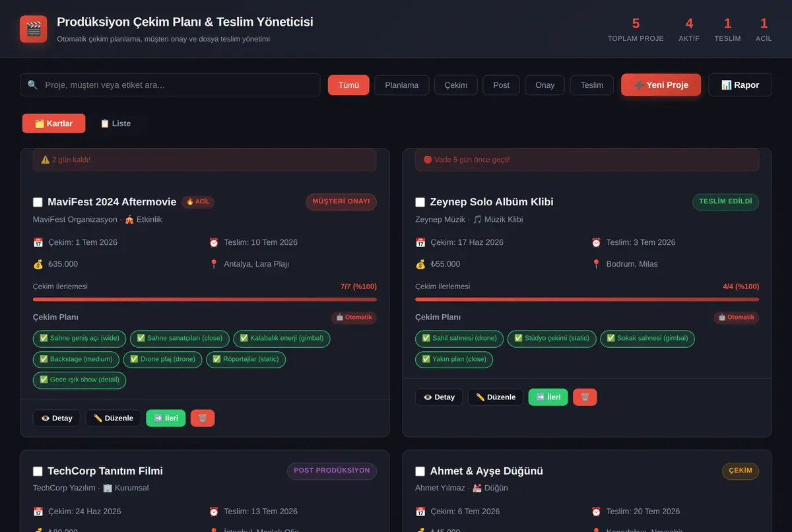
Task: Switch to the Liste view
Action: [115, 123]
